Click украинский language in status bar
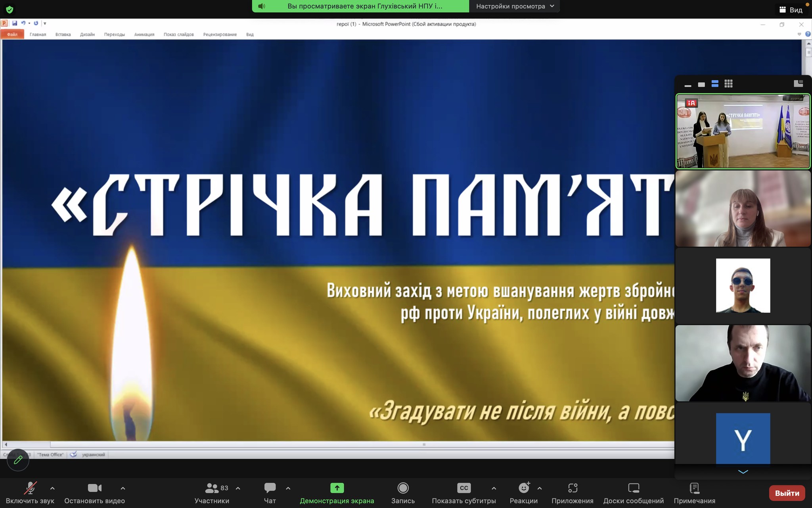The width and height of the screenshot is (812, 508). click(94, 455)
